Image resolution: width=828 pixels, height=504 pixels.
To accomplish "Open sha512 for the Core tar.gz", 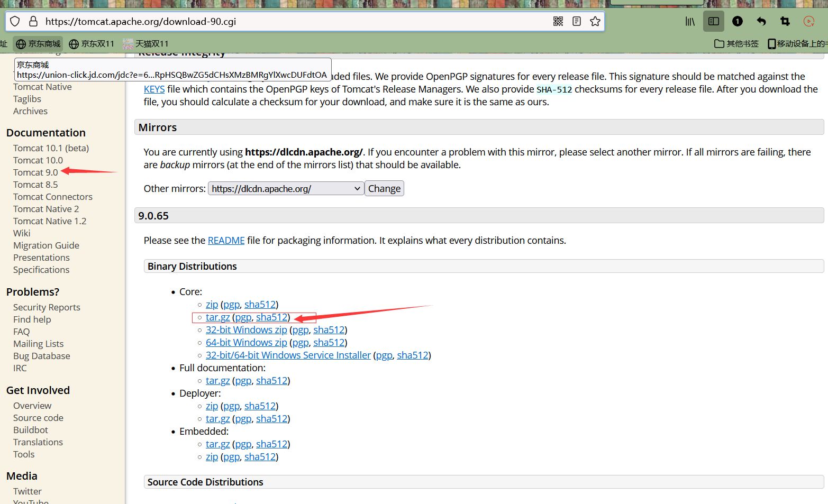I will coord(272,317).
